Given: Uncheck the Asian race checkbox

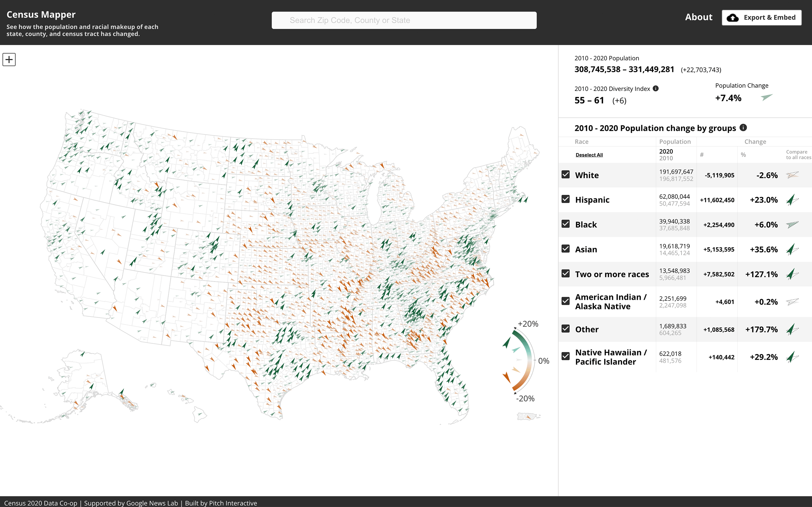Looking at the screenshot, I should (566, 249).
